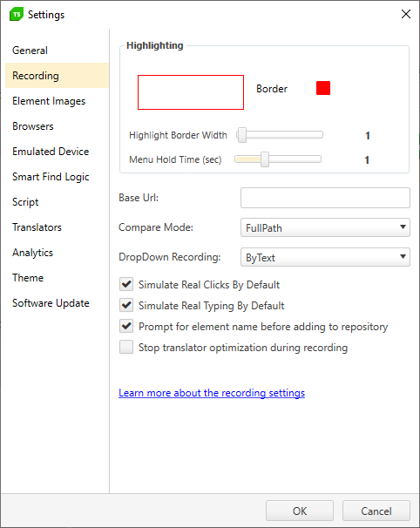Open the Script settings section
420x528 pixels.
tap(57, 202)
